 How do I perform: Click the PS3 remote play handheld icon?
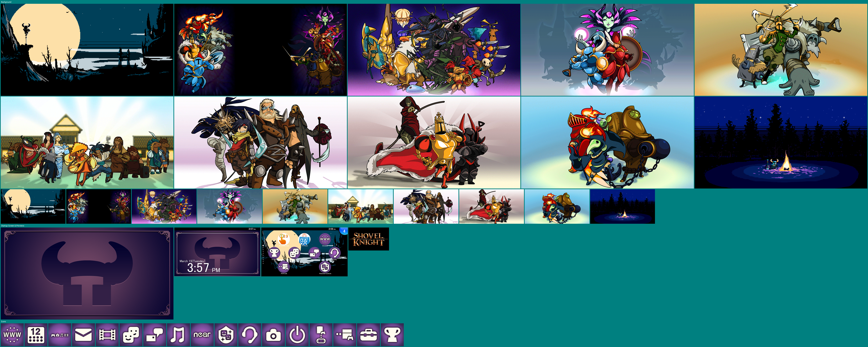coord(321,335)
